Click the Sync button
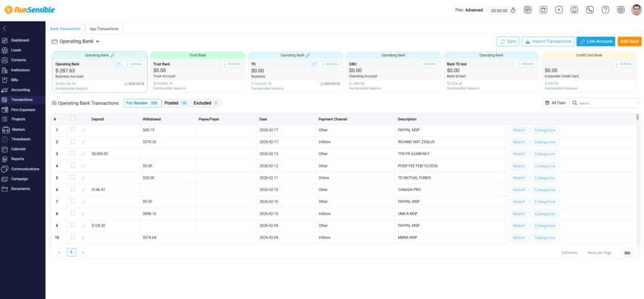This screenshot has width=644, height=299. point(508,42)
